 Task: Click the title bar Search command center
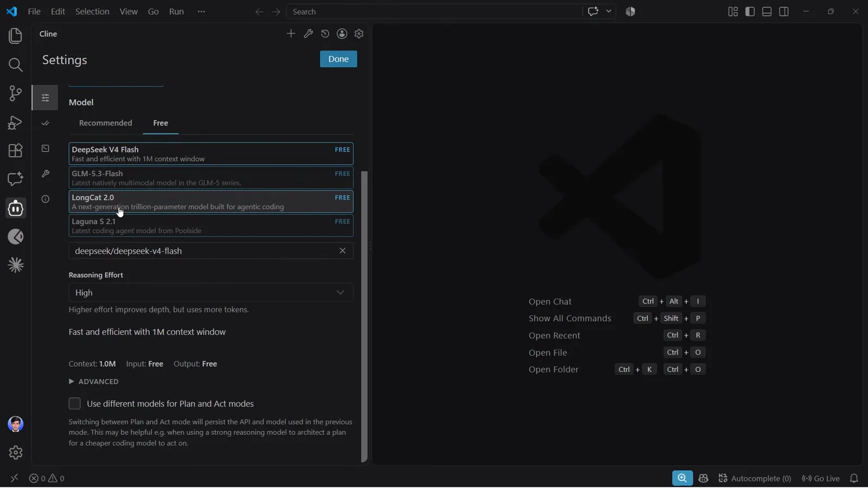(x=435, y=11)
